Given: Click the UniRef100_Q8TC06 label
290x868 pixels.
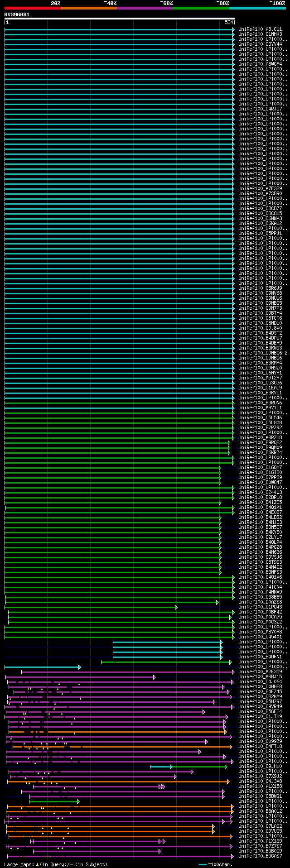Looking at the screenshot, I should click(x=260, y=318).
